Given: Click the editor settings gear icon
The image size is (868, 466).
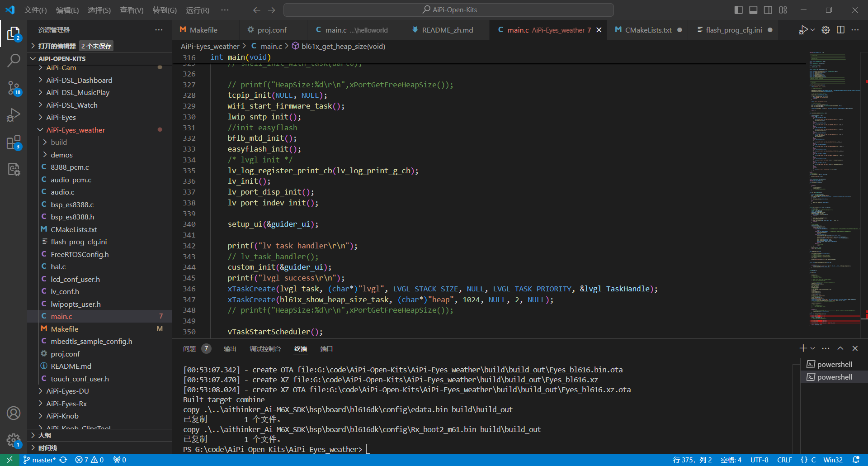Looking at the screenshot, I should [x=826, y=30].
